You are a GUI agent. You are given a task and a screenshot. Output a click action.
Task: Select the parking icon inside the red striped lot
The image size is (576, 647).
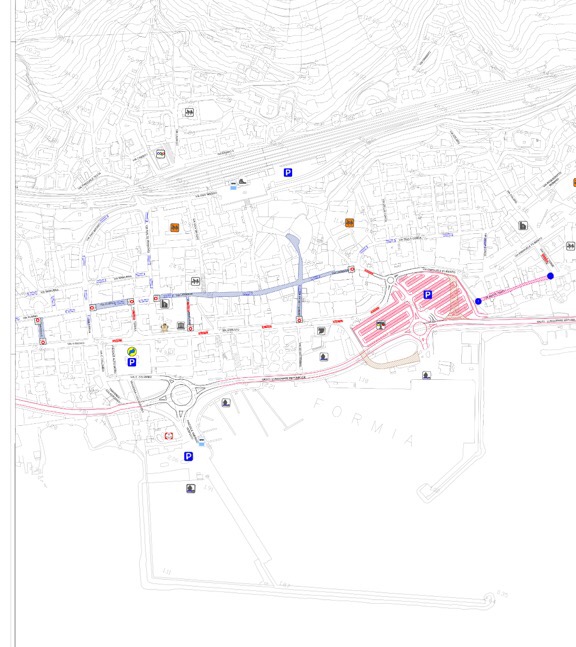click(x=428, y=295)
